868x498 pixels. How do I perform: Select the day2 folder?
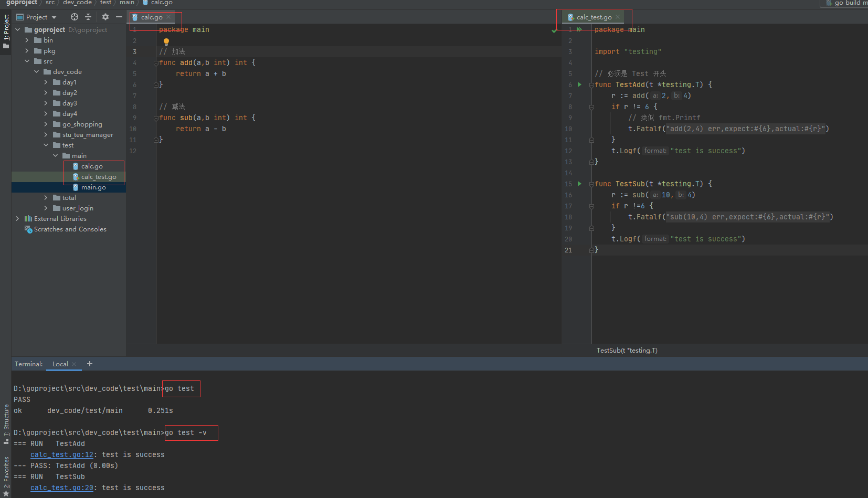69,93
